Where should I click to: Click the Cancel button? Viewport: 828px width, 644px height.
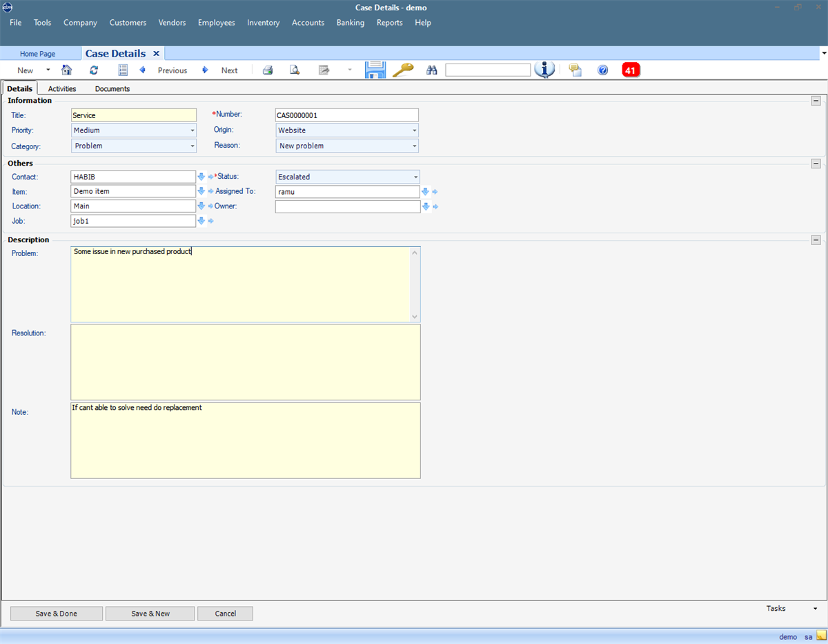click(x=226, y=614)
